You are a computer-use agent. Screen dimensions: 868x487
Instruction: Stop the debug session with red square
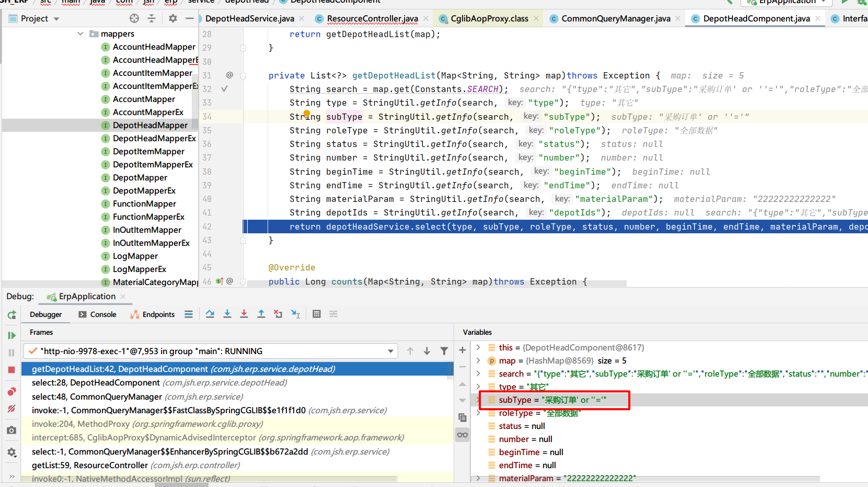pos(11,370)
